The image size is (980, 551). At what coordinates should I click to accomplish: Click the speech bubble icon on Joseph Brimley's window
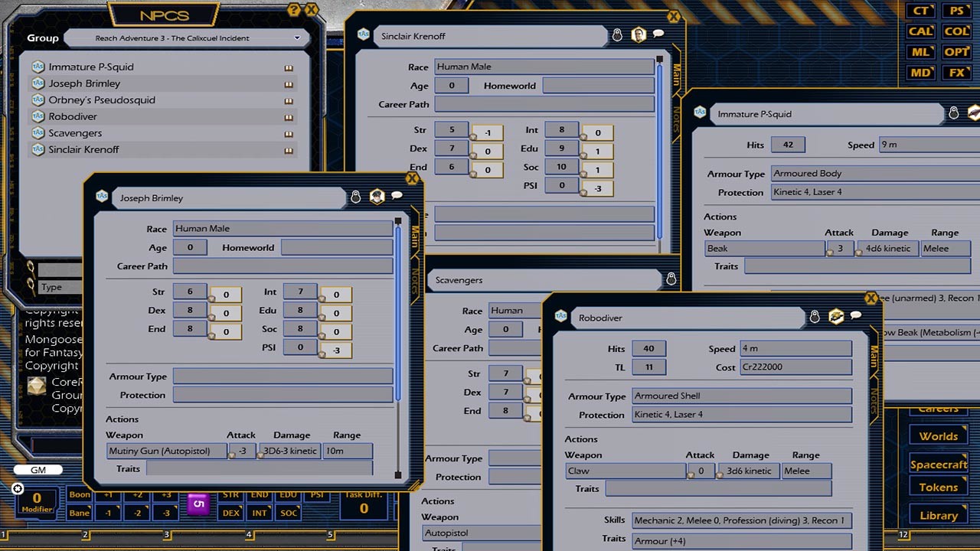(x=397, y=197)
